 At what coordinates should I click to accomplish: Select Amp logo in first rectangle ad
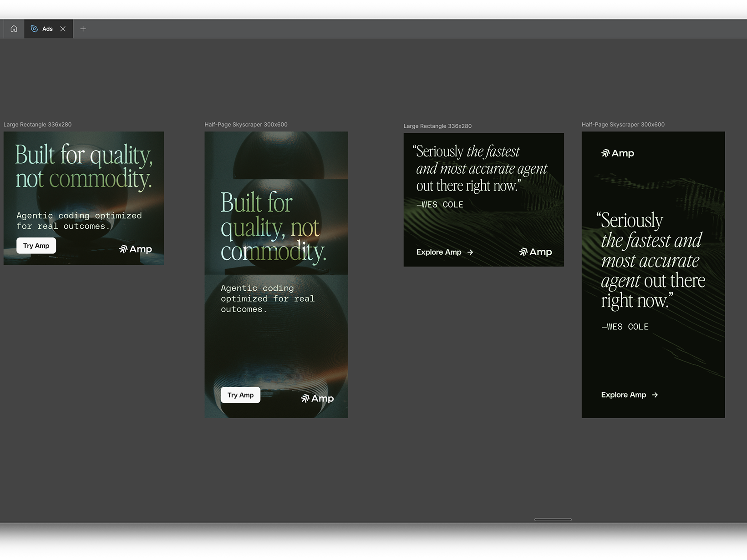pos(136,249)
